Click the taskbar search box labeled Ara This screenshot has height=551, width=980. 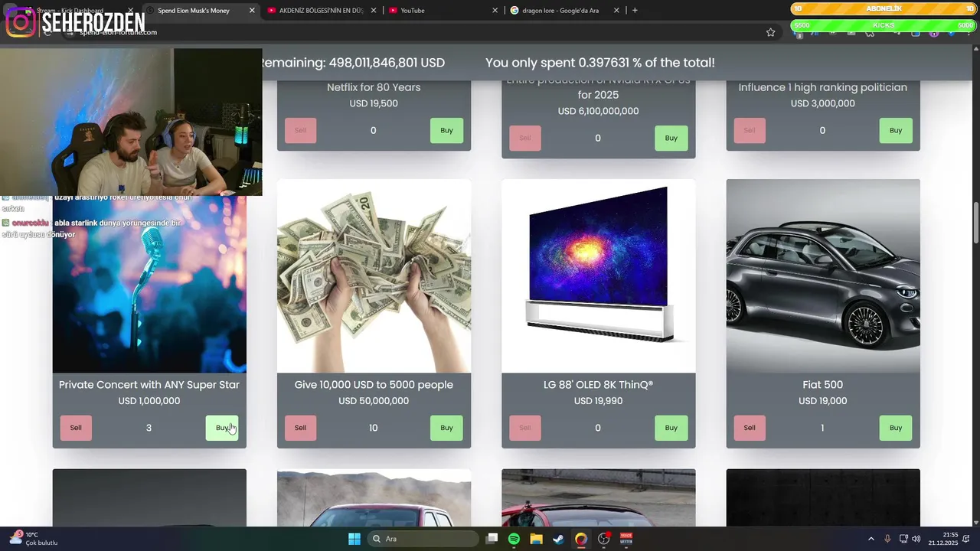click(423, 539)
